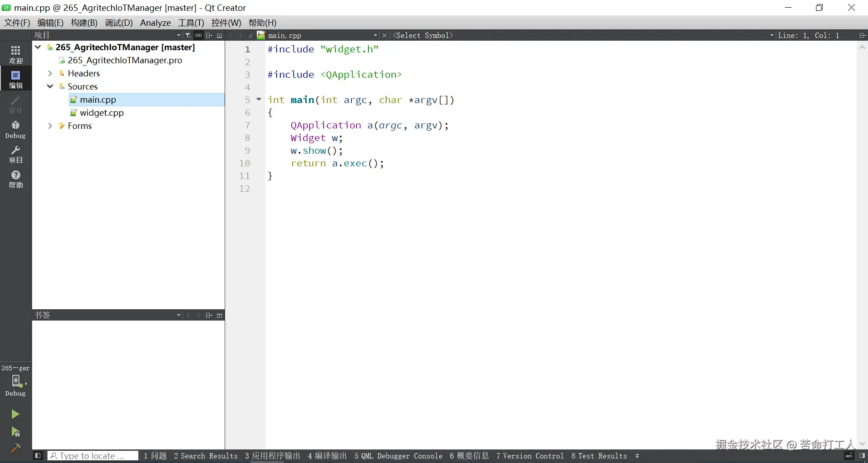The image size is (868, 463).
Task: Filter the project tree with funnel icon
Action: tap(188, 35)
